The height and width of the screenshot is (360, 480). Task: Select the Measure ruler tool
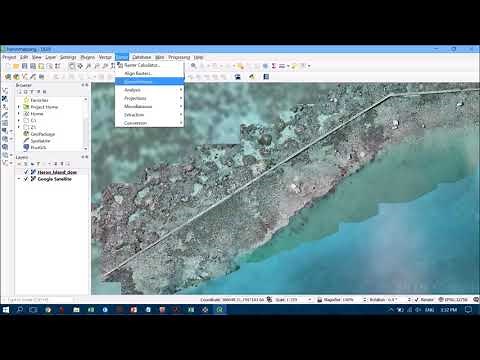click(282, 66)
